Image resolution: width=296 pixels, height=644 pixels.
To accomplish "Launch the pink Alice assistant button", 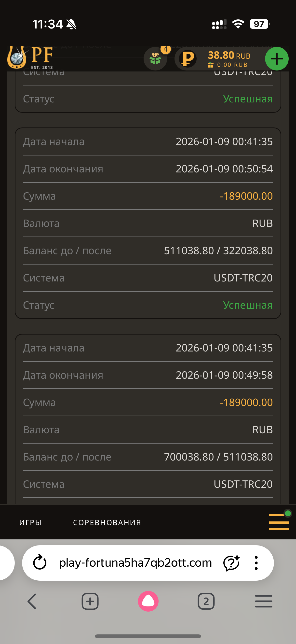I will [148, 601].
